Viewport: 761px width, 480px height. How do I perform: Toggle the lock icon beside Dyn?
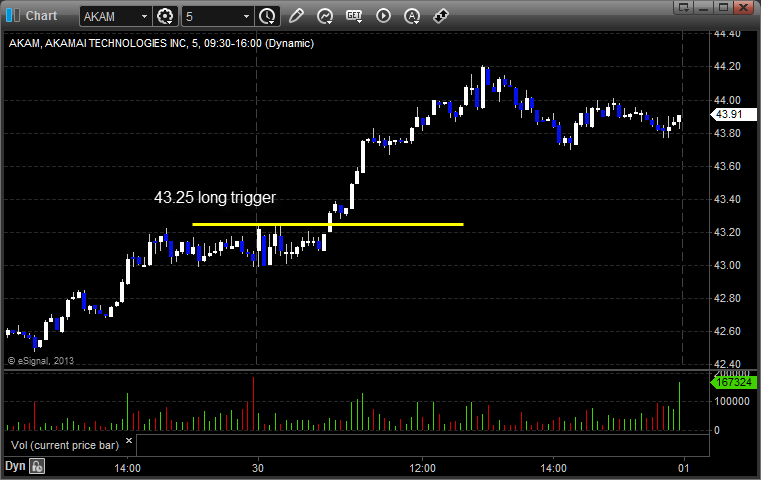click(x=37, y=466)
